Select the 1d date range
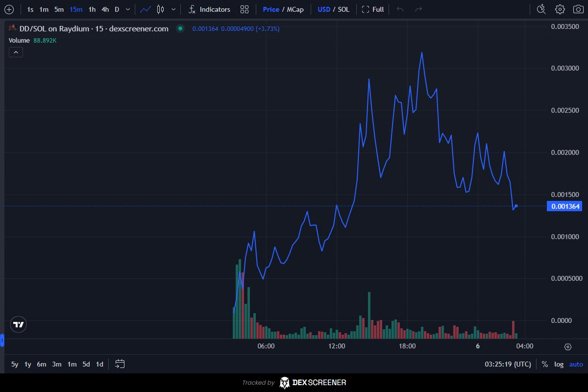This screenshot has height=392, width=588. pos(99,364)
